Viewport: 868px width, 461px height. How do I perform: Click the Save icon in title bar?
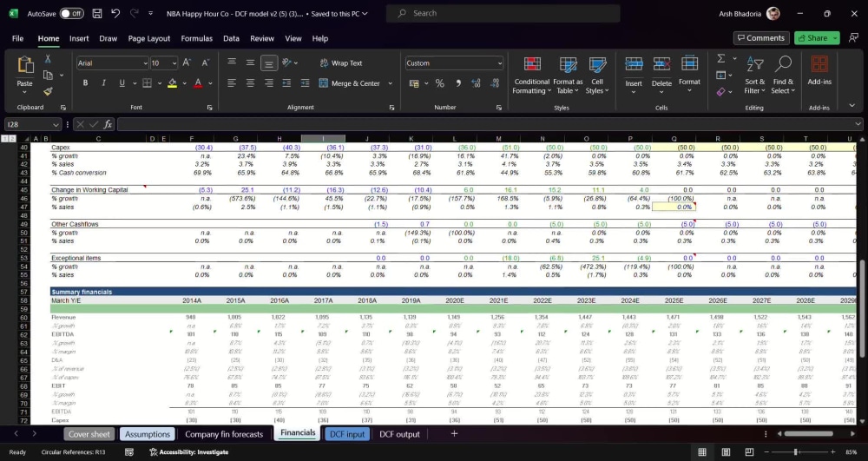pos(97,13)
